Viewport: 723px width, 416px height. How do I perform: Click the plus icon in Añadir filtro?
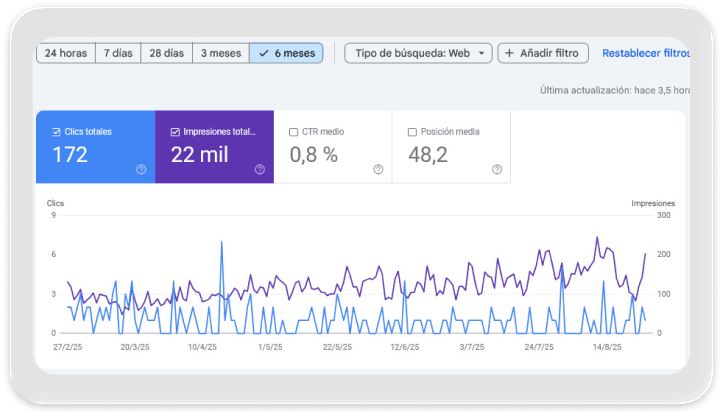pyautogui.click(x=509, y=53)
